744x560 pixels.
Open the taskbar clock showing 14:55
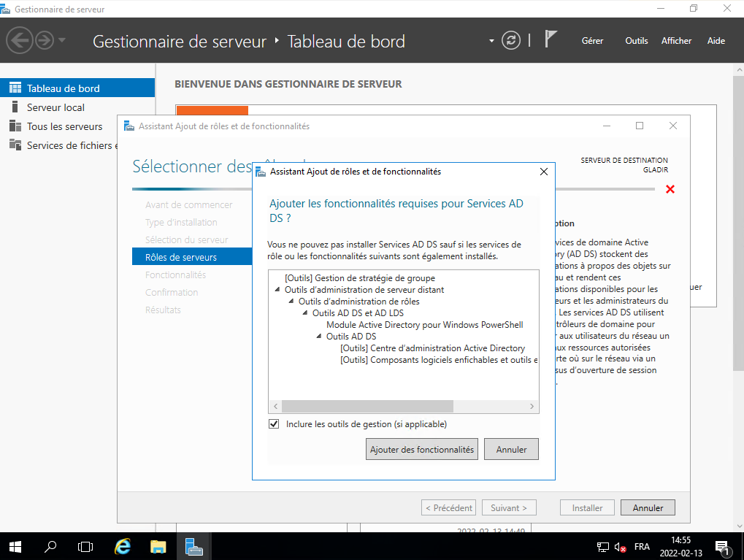[681, 547]
